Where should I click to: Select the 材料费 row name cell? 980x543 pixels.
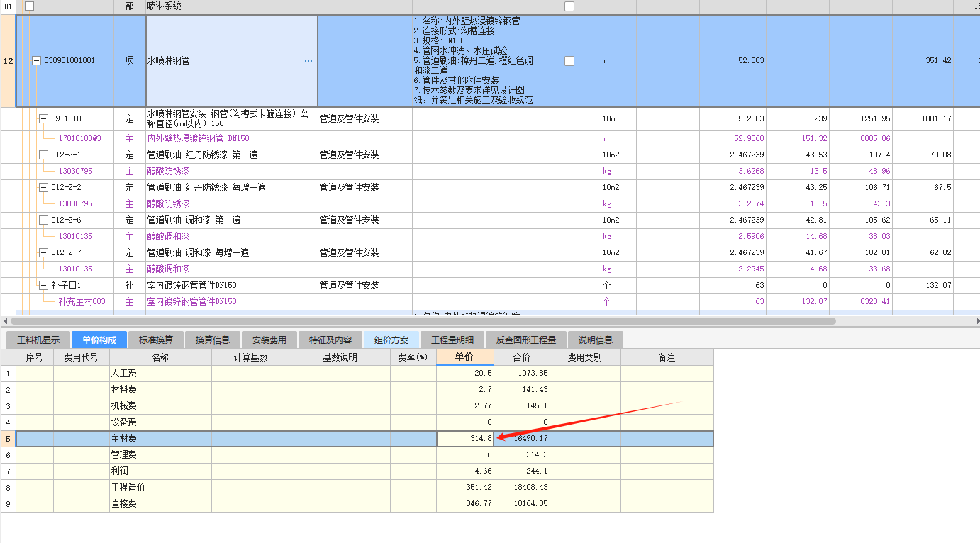pyautogui.click(x=160, y=390)
